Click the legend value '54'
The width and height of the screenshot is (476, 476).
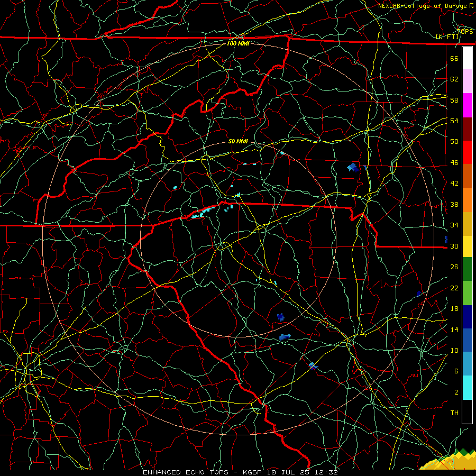[x=454, y=121]
